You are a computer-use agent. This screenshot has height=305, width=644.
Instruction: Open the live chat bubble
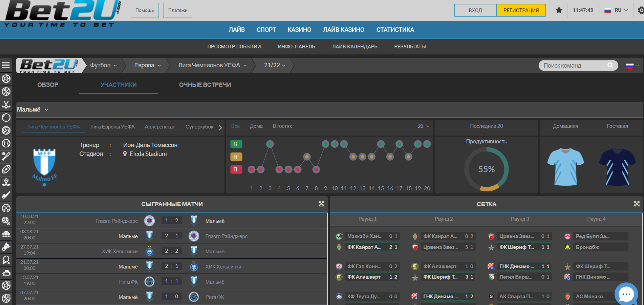click(x=626, y=294)
